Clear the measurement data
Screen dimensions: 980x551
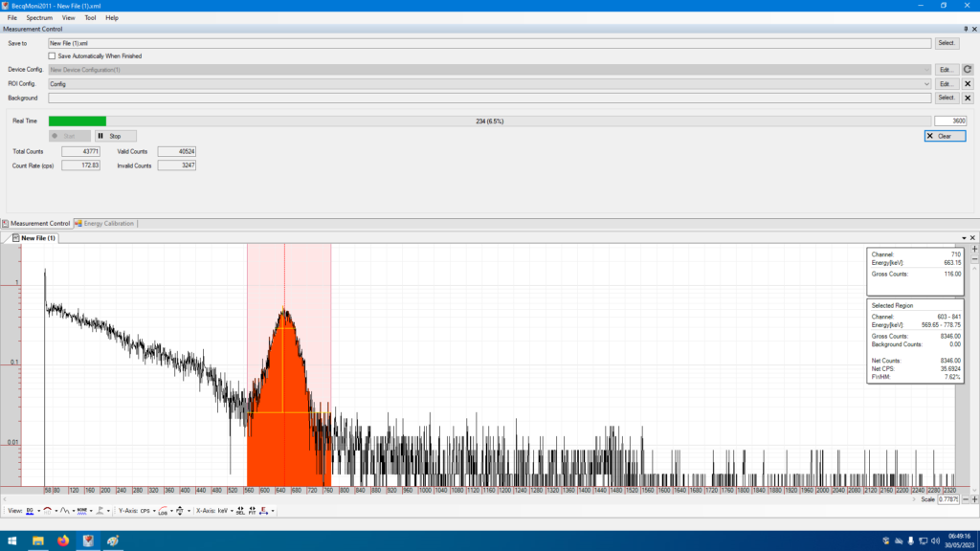tap(945, 136)
